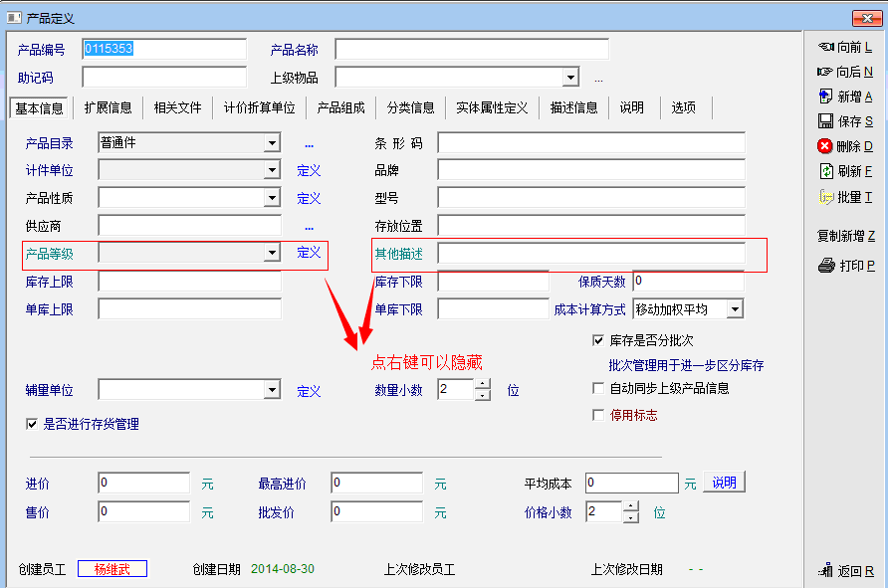Screen dimensions: 888x588
Task: Toggle the 库存是否分批次 checkbox
Action: point(598,340)
